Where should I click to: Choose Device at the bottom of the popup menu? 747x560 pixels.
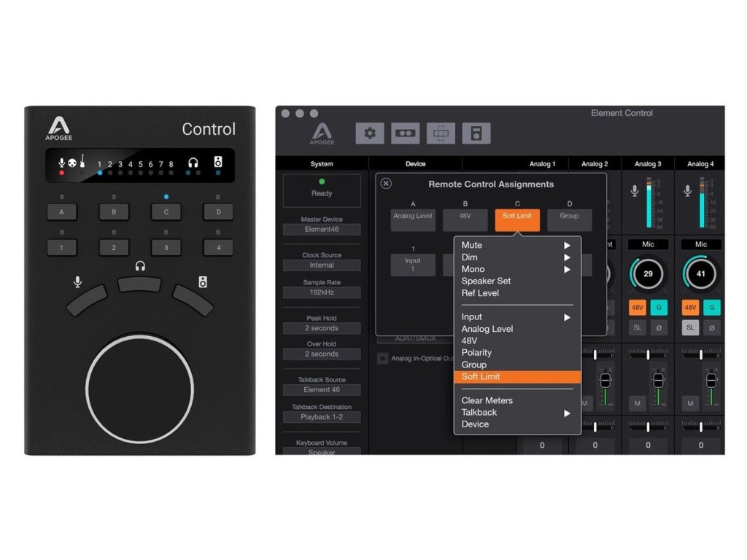(517, 424)
